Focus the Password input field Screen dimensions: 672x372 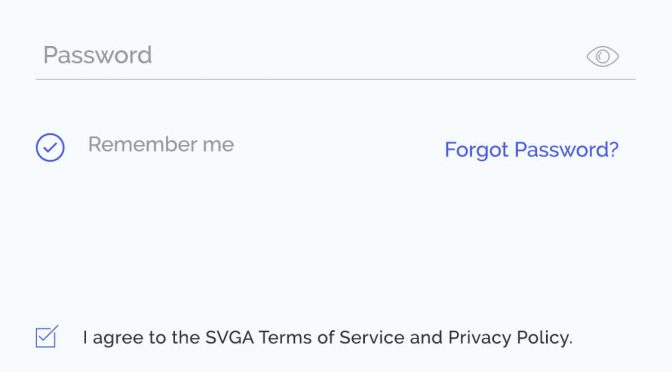[x=336, y=56]
